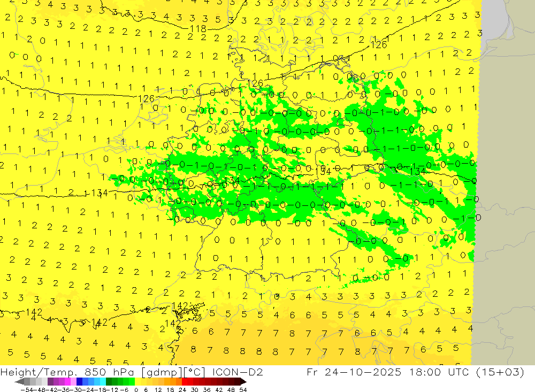The width and height of the screenshot is (535, 392).
Task: Click the 54 legend tick label
Action: pos(243,390)
